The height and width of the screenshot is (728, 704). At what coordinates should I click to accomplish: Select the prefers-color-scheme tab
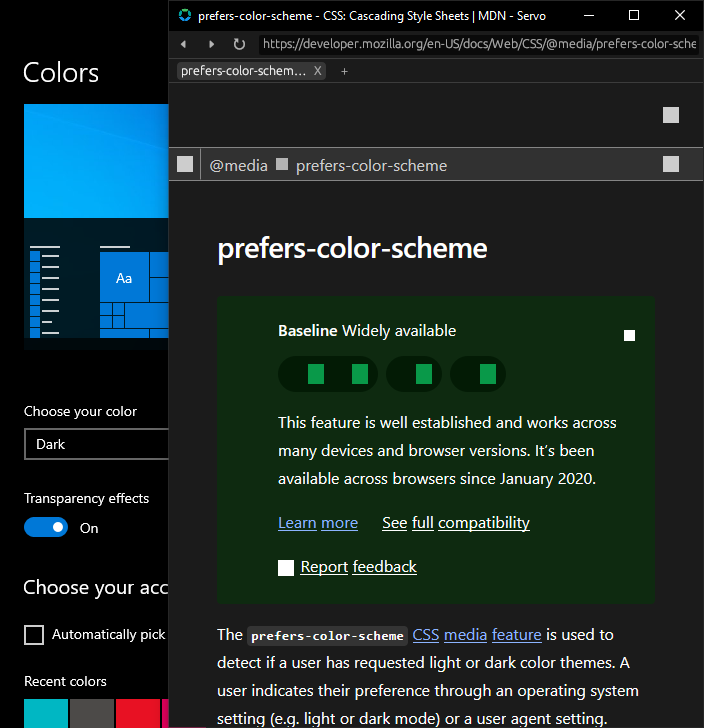243,71
